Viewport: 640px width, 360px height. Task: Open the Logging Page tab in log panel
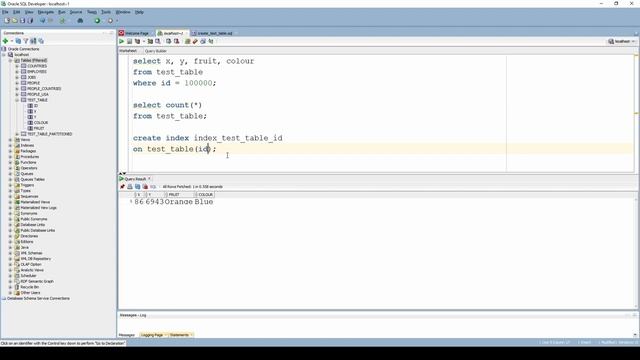(x=152, y=335)
